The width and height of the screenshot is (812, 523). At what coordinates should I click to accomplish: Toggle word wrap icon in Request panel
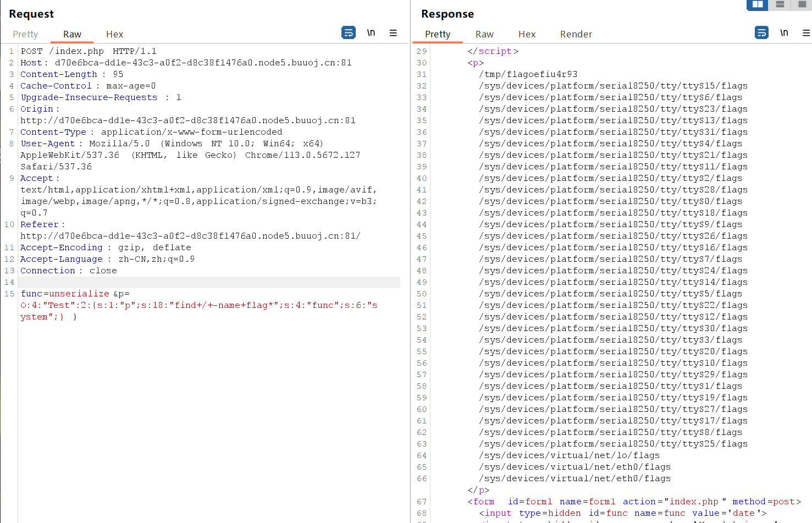(x=349, y=33)
